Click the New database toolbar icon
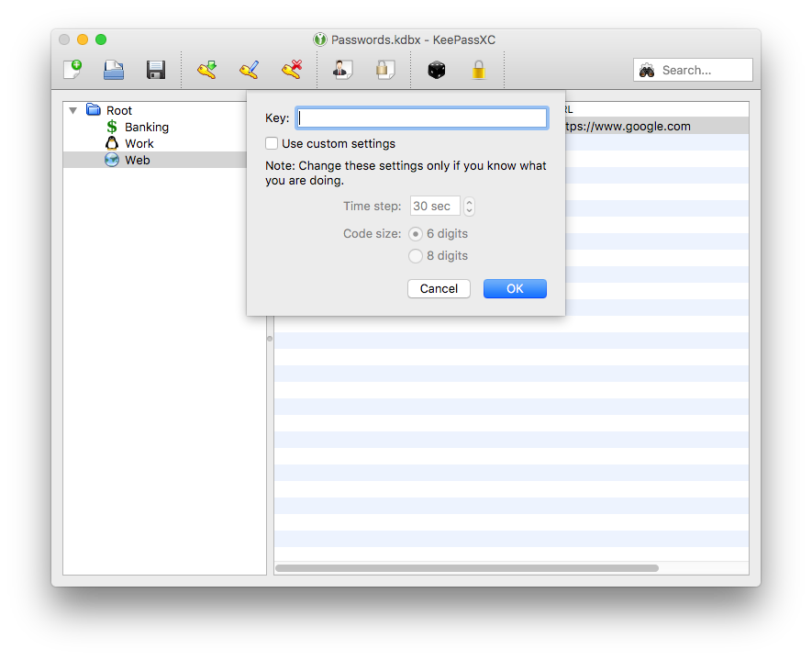Screen dimensions: 812x660 coord(72,70)
